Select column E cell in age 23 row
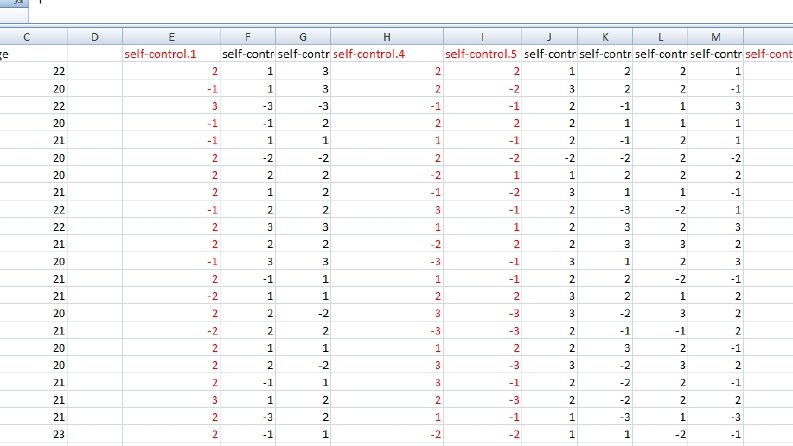The width and height of the screenshot is (793, 446). click(x=171, y=434)
